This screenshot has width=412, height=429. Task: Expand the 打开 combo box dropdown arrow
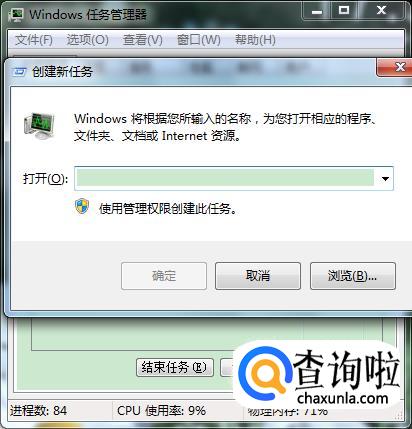tap(385, 179)
